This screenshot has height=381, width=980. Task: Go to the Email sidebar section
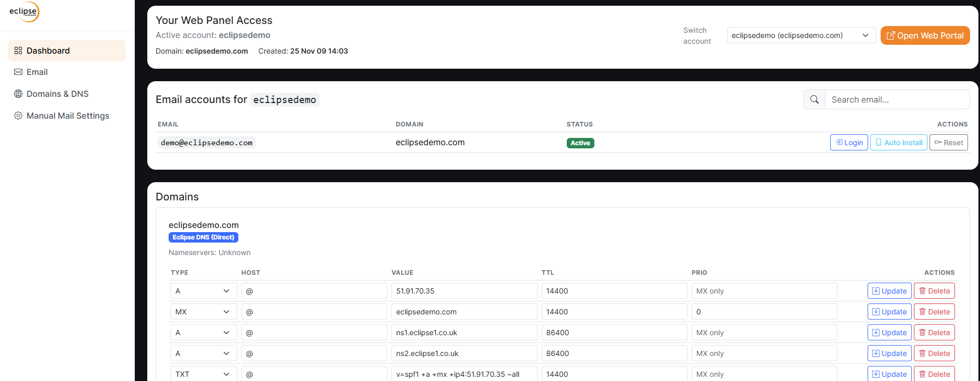point(37,72)
